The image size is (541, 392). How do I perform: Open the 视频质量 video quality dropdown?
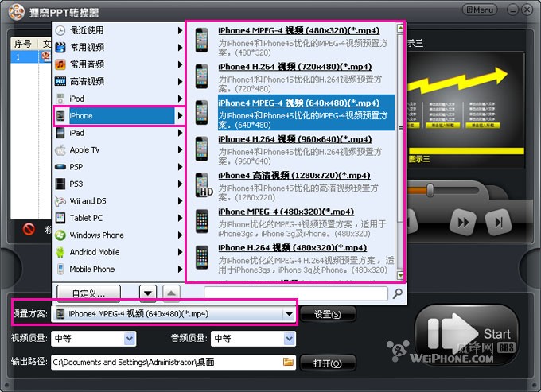coord(93,339)
